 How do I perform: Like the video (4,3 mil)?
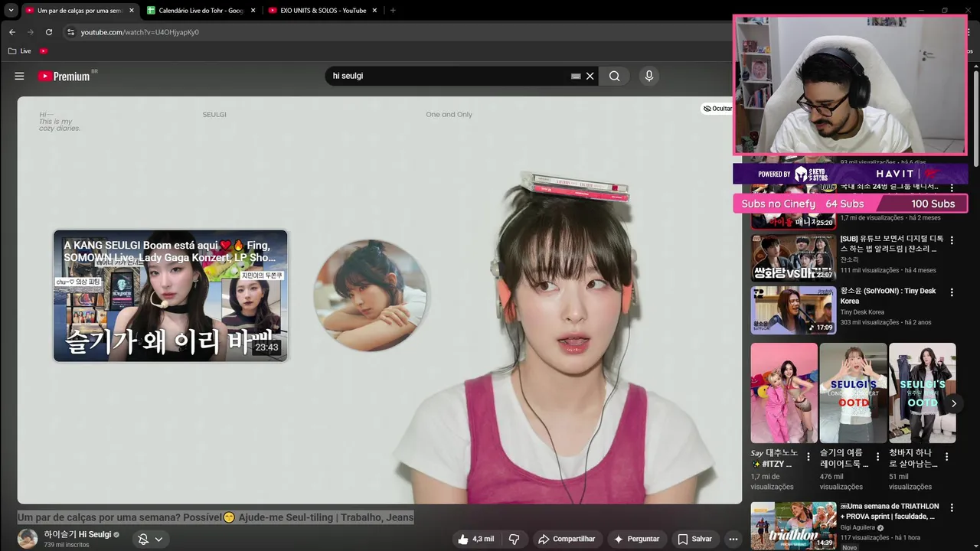click(x=475, y=539)
